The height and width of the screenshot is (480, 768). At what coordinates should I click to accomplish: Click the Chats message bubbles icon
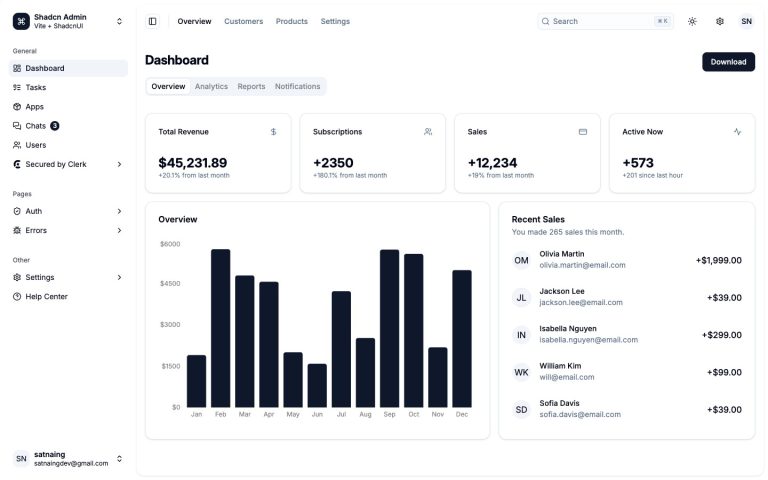pos(17,126)
